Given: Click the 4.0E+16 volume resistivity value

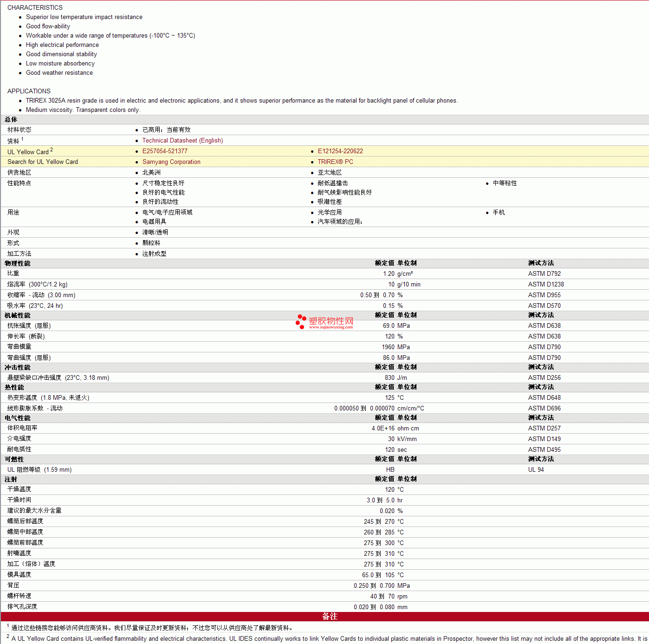Looking at the screenshot, I should click(383, 429).
